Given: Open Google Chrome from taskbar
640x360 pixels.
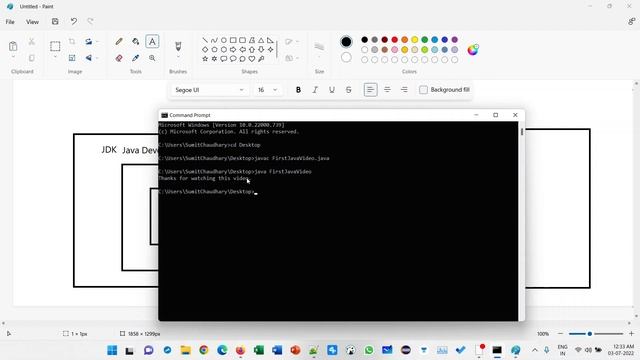Looking at the screenshot, I should [x=204, y=350].
